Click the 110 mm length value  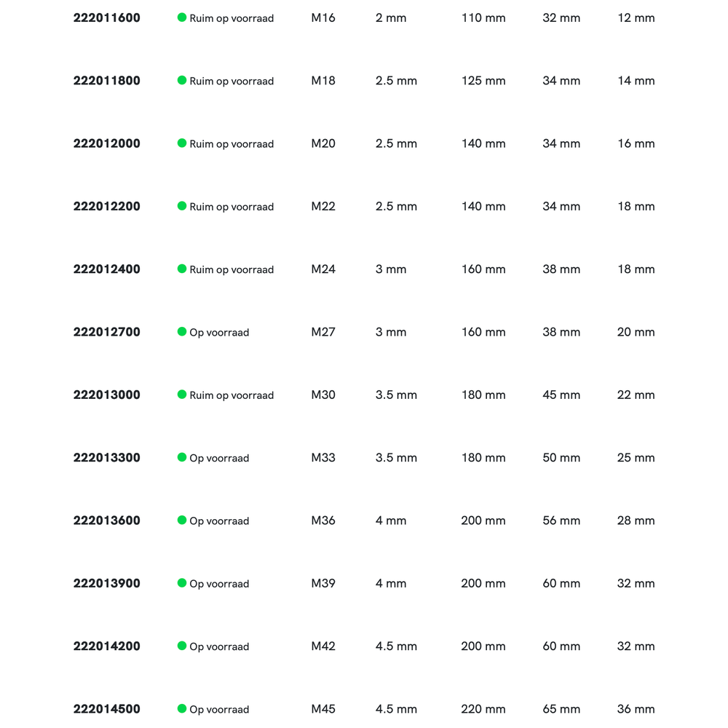click(x=483, y=17)
